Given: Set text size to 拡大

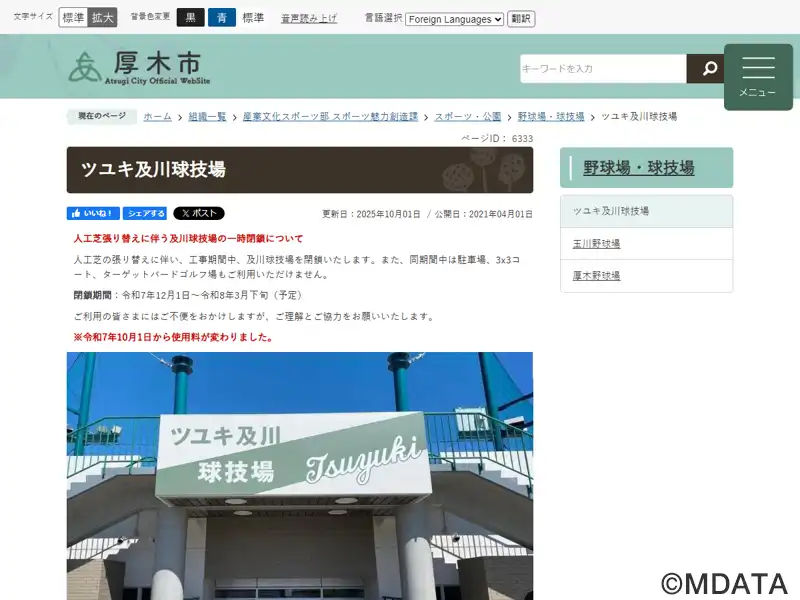Looking at the screenshot, I should [103, 18].
